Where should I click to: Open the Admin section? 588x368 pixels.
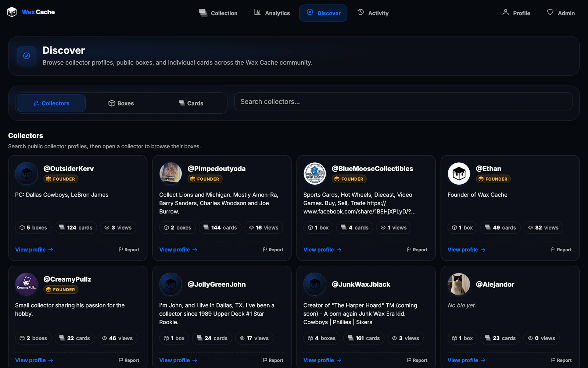tap(561, 13)
